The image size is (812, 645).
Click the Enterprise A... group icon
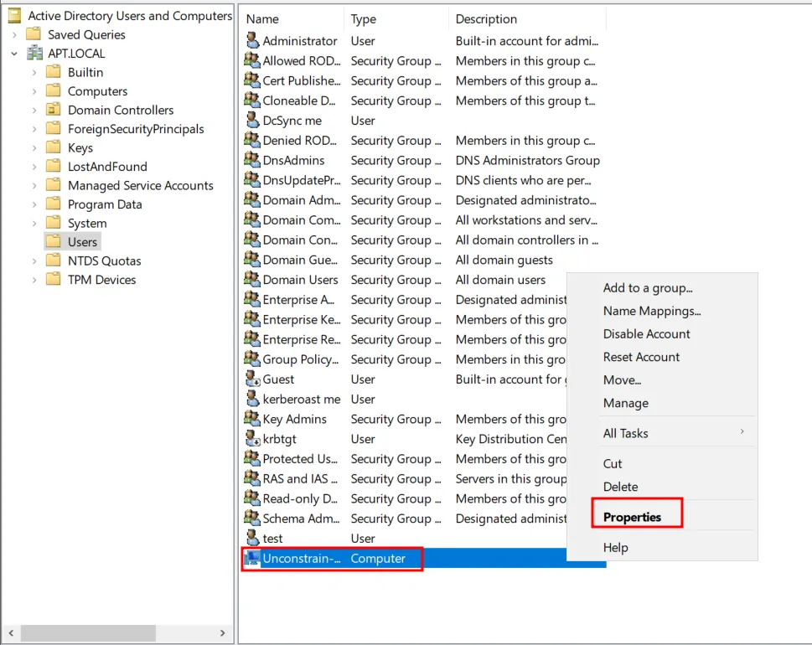coord(252,299)
